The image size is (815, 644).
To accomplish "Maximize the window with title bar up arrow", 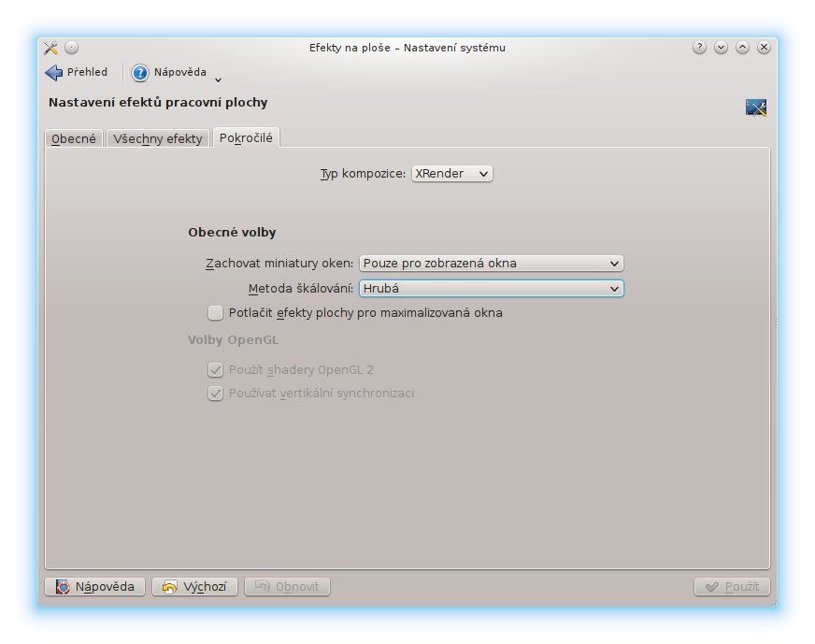I will (x=742, y=48).
